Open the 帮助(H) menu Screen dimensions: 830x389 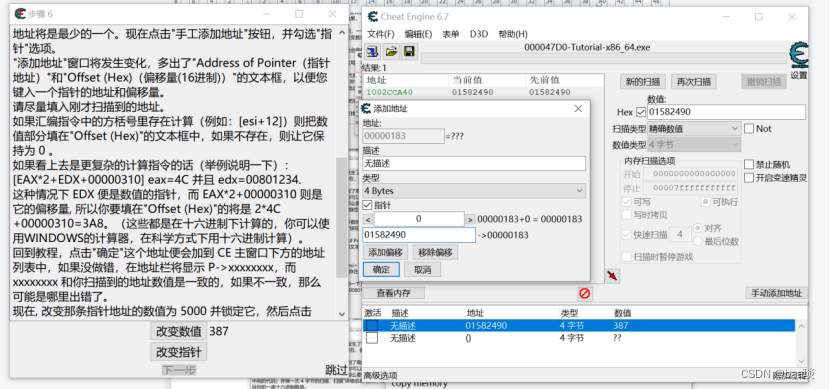click(512, 34)
